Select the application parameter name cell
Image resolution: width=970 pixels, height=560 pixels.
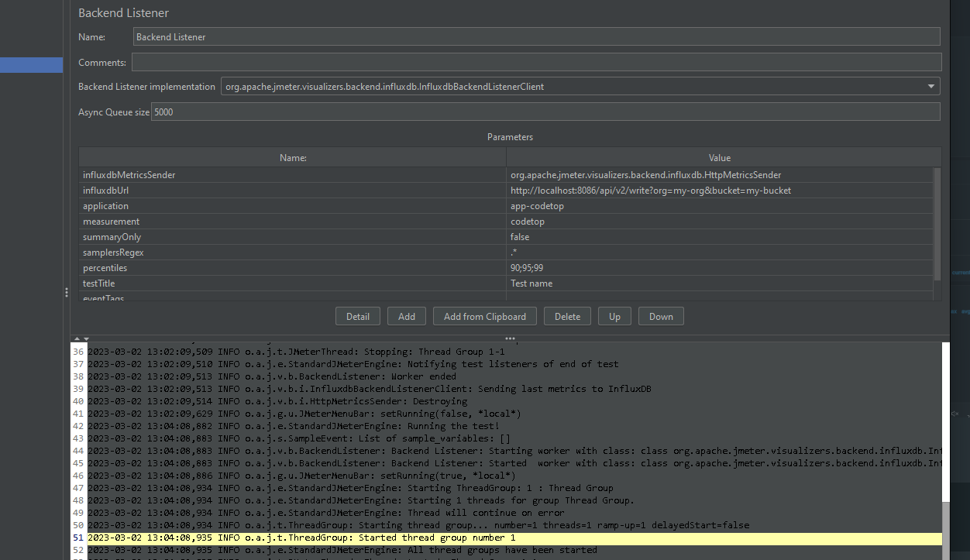[x=292, y=206]
